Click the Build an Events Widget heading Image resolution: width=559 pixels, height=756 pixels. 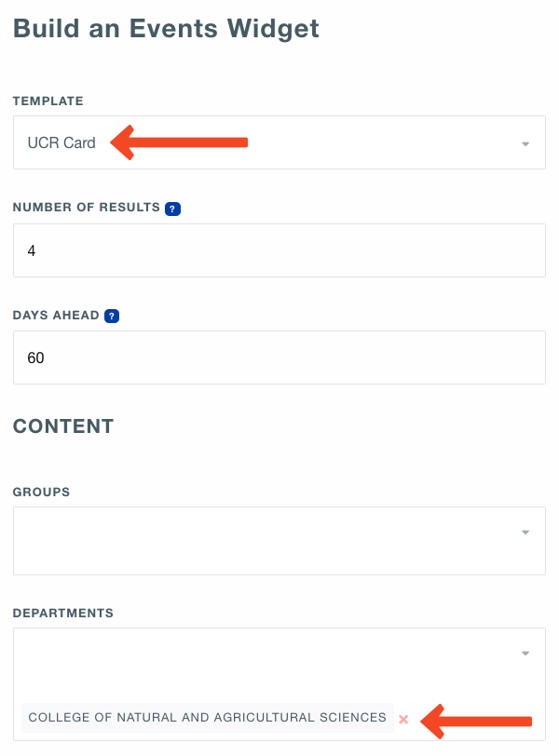[x=166, y=29]
